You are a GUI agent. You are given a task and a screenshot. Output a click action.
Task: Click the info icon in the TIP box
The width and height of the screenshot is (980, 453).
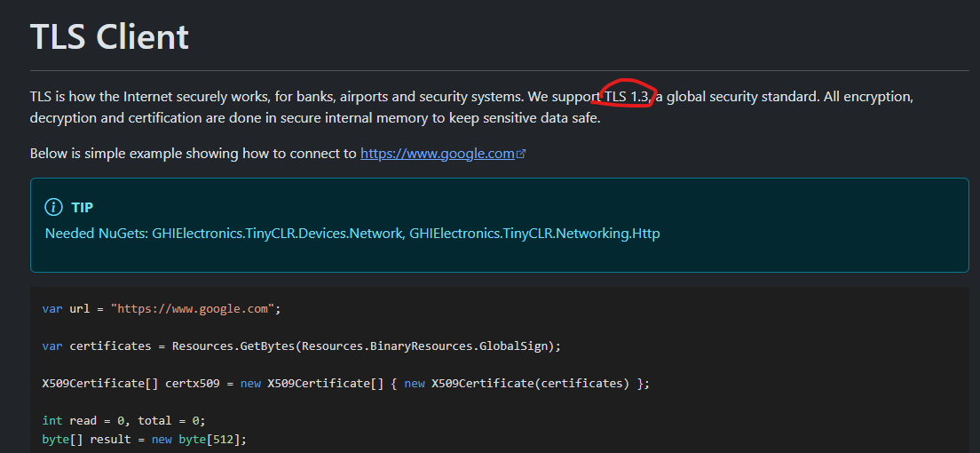point(54,207)
